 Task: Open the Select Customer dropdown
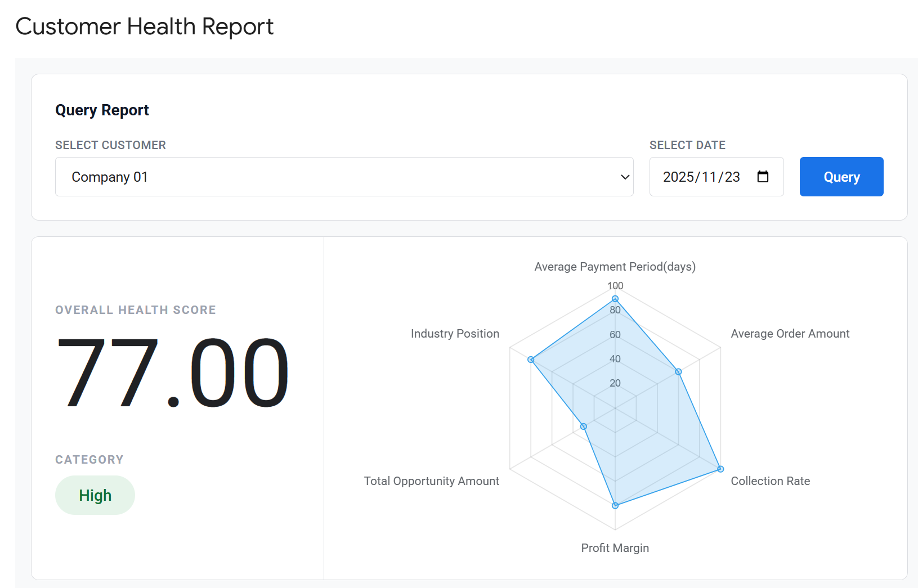pos(344,176)
